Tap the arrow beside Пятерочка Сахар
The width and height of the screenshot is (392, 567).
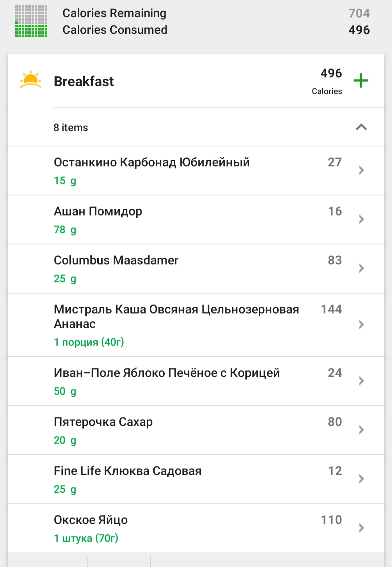pos(361,430)
